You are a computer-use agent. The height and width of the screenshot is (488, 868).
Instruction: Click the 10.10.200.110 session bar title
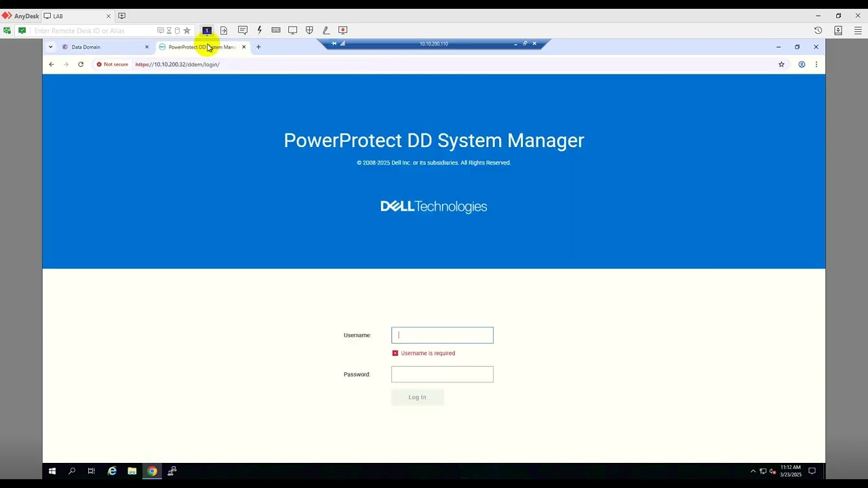(x=434, y=43)
